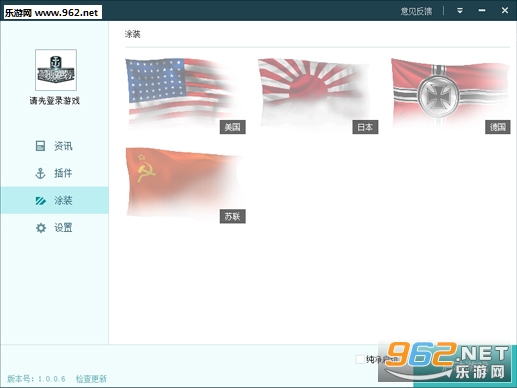
Task: Toggle the 纯净 checkbox at bottom
Action: 360,359
